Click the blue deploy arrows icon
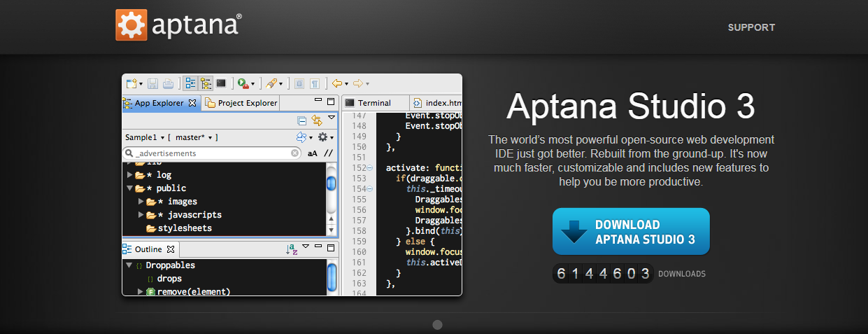 point(302,137)
